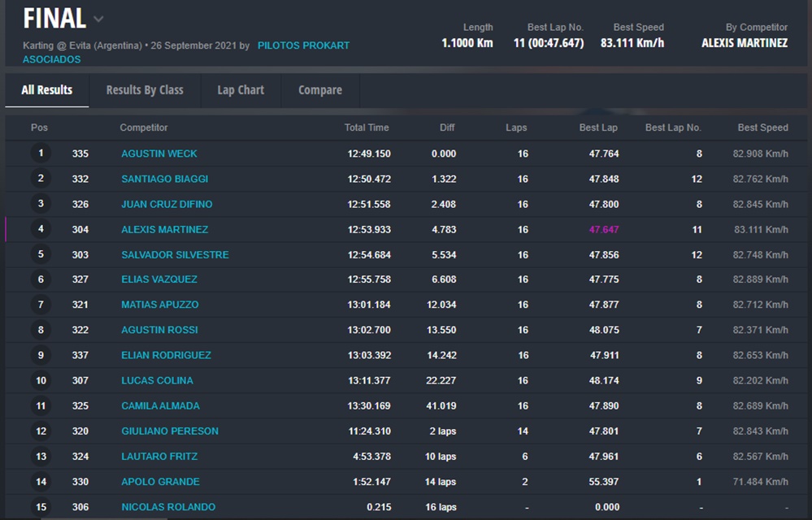Open SANTIAGO BIAGGI's competitor details
The height and width of the screenshot is (520, 812).
164,179
